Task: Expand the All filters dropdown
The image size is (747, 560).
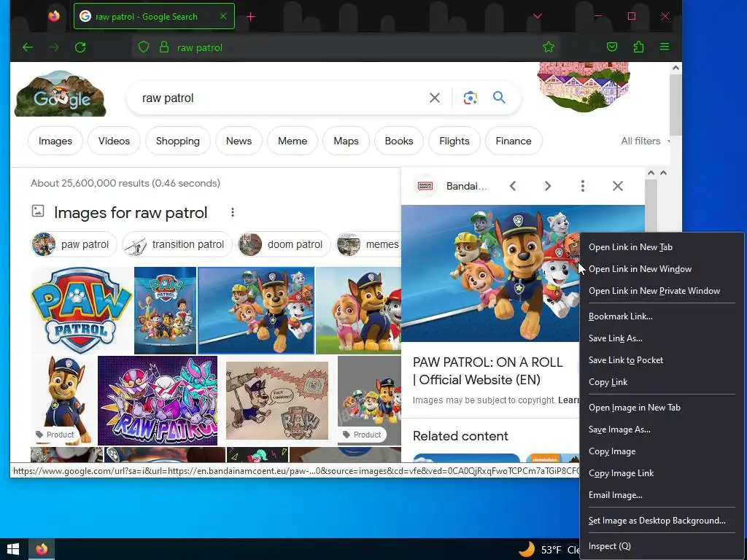Action: 645,141
